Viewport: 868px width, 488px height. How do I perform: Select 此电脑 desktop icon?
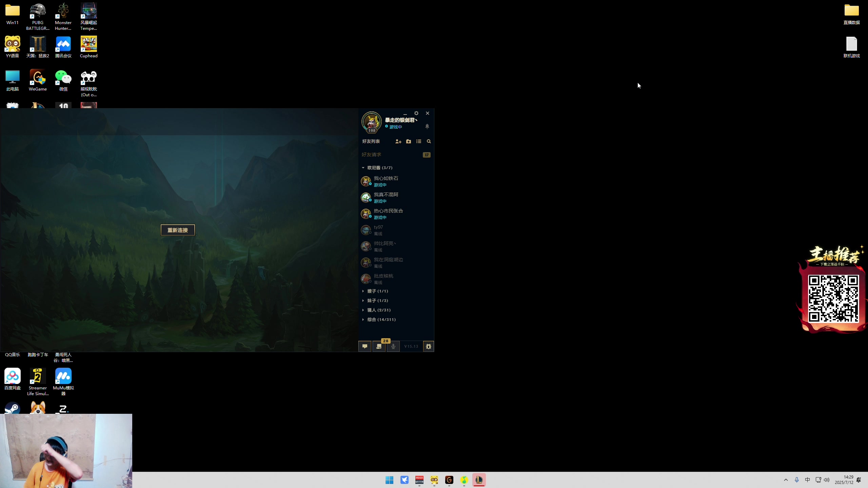click(13, 80)
